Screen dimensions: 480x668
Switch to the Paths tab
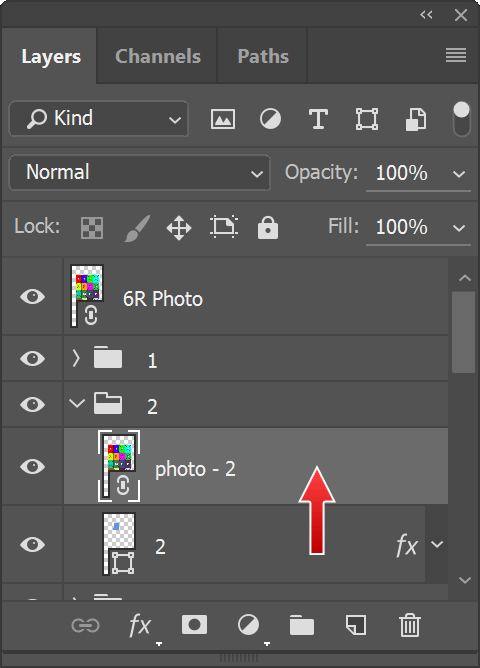263,56
